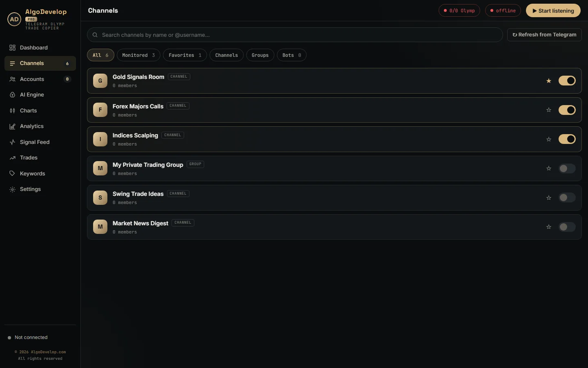This screenshot has height=368, width=588.
Task: Click the channel count badge in Channels menu
Action: [x=67, y=64]
